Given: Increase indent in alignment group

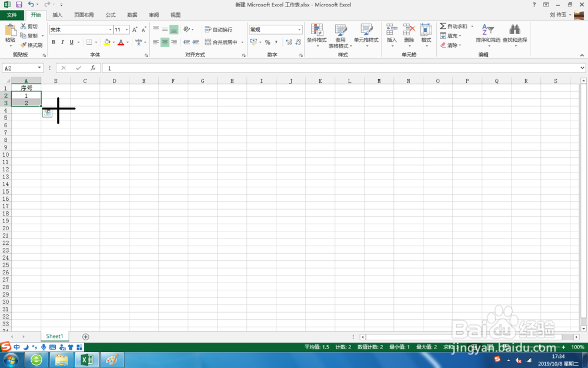Looking at the screenshot, I should (x=195, y=42).
